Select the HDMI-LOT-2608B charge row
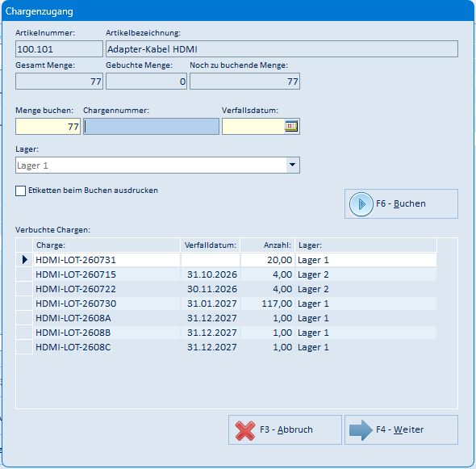The height and width of the screenshot is (469, 476). (227, 333)
